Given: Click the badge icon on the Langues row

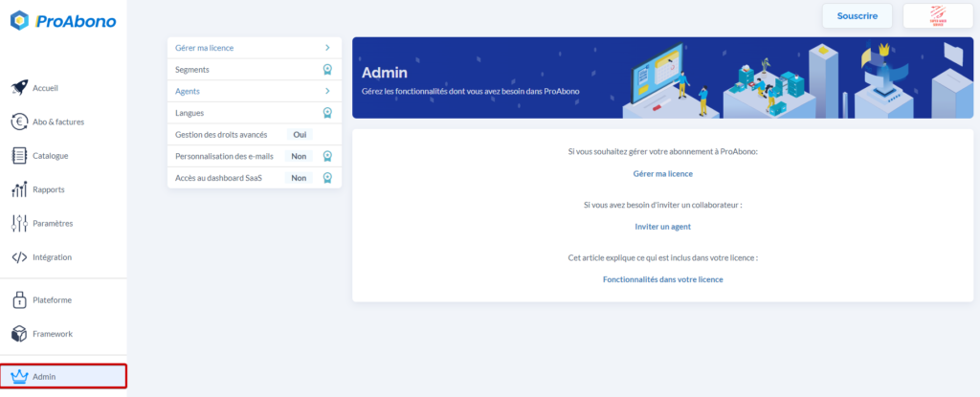Looking at the screenshot, I should (327, 113).
